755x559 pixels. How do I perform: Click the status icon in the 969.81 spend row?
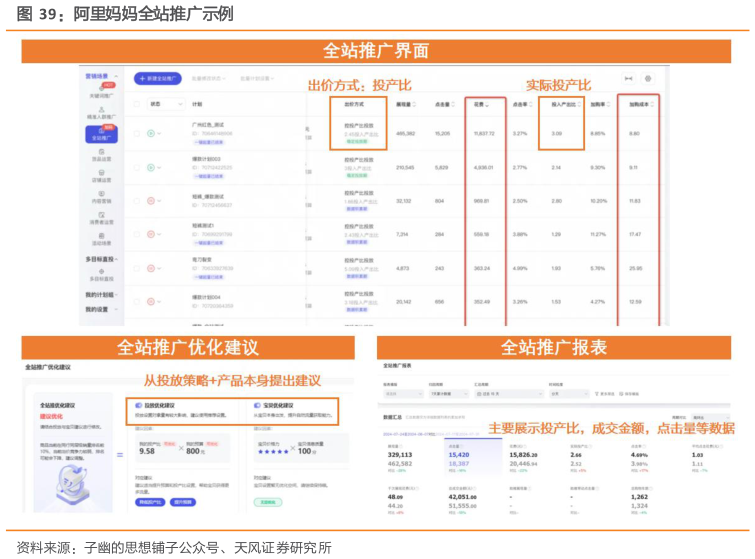click(x=151, y=201)
